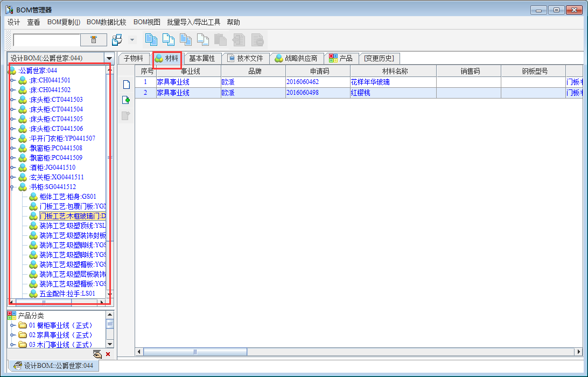Click the add document icon with green plus
The image size is (588, 377).
pyautogui.click(x=126, y=100)
